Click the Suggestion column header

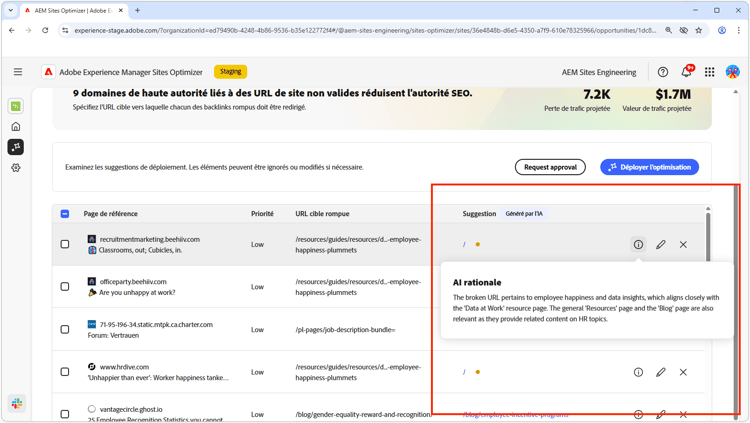tap(479, 214)
